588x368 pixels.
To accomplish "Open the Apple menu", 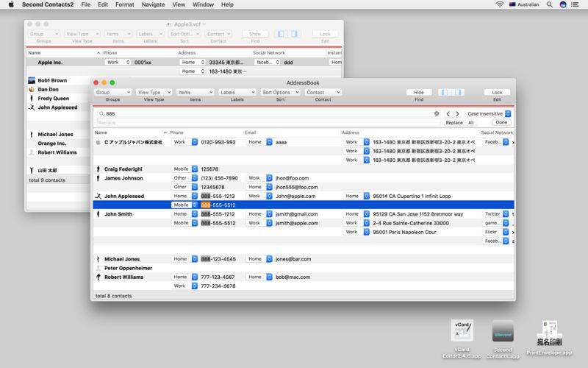I will 11,4.
